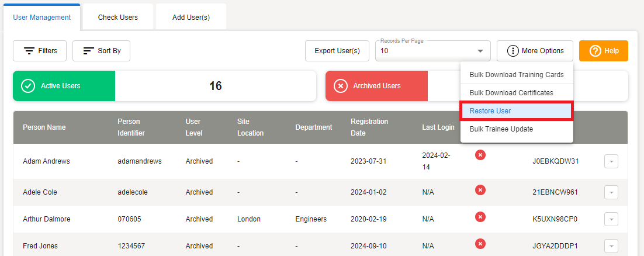
Task: Click the red X icon in Arthur Dalmore row
Action: (480, 217)
